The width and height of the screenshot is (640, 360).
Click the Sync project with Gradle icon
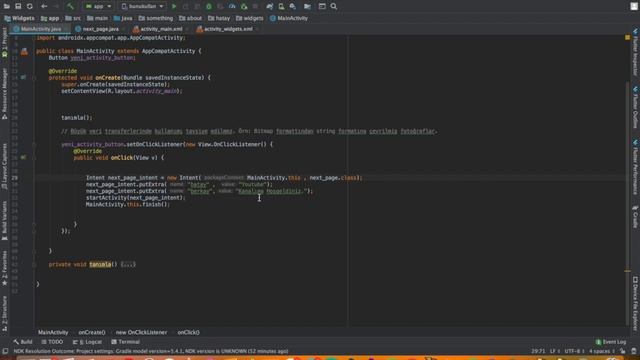(x=269, y=6)
